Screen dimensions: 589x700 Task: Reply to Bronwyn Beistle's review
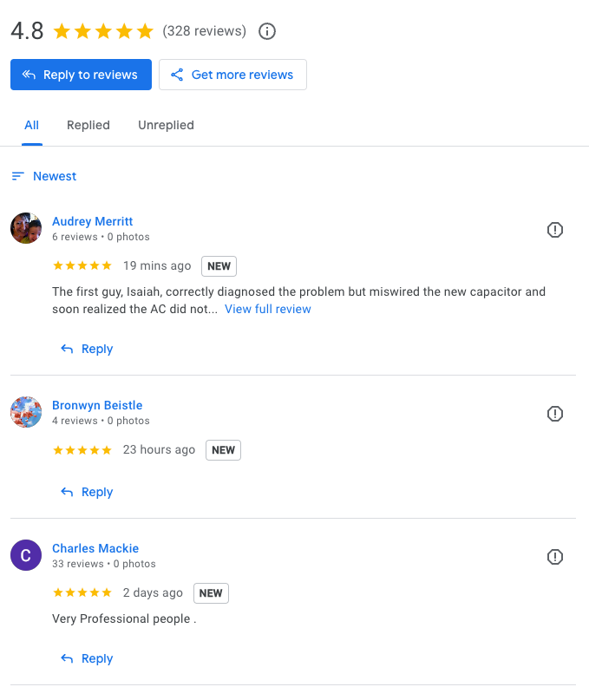click(88, 492)
